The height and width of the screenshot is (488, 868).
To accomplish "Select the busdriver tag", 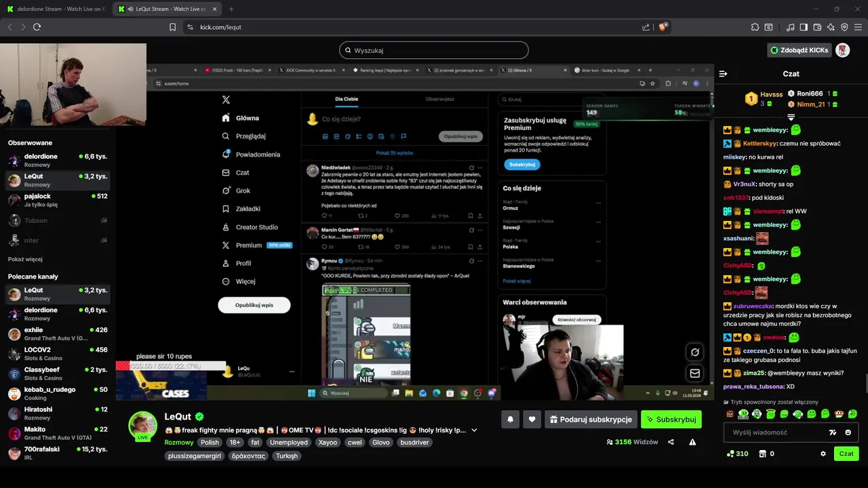I will click(414, 443).
